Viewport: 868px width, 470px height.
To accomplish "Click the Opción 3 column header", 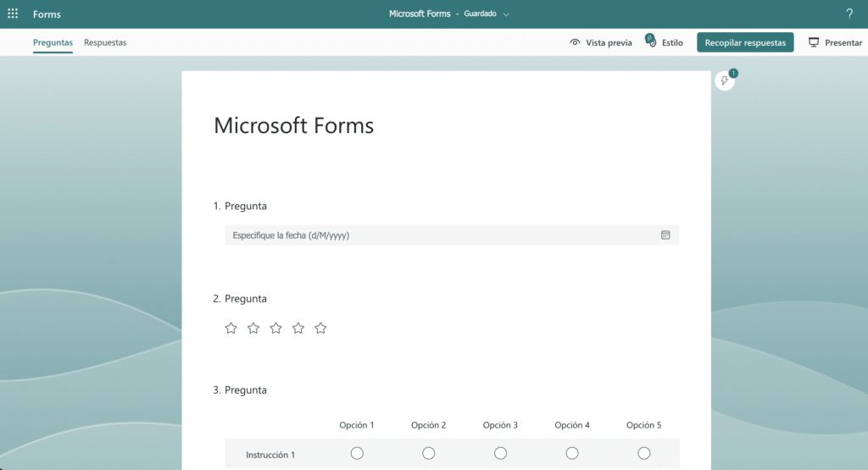I will [x=500, y=425].
